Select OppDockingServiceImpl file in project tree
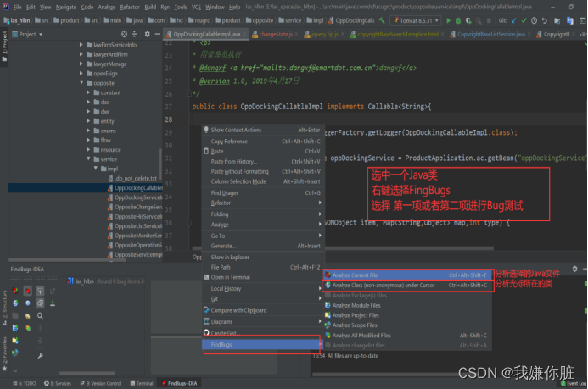Screen dimensions: 588x389 pos(136,197)
